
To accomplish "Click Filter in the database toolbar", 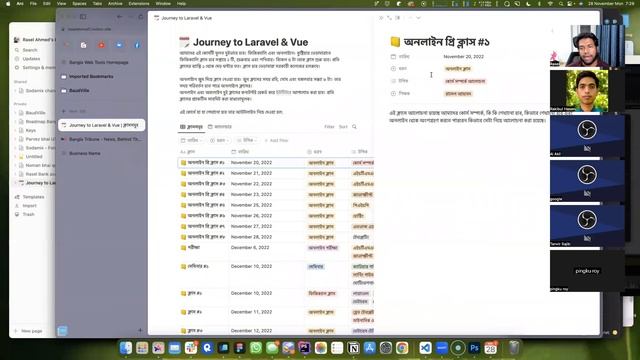I will (329, 127).
